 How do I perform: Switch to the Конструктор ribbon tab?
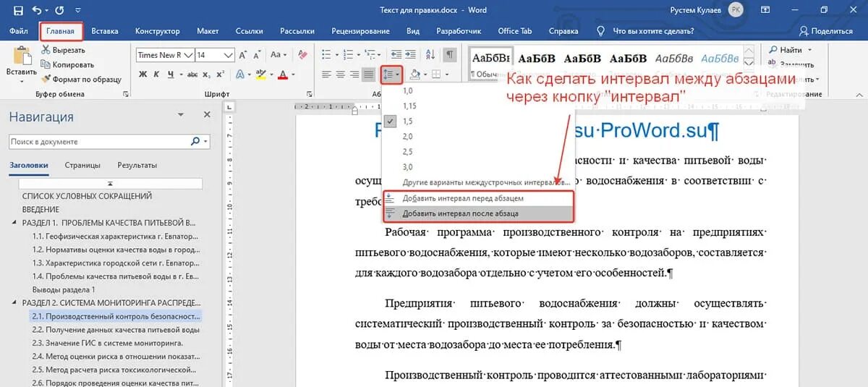157,31
